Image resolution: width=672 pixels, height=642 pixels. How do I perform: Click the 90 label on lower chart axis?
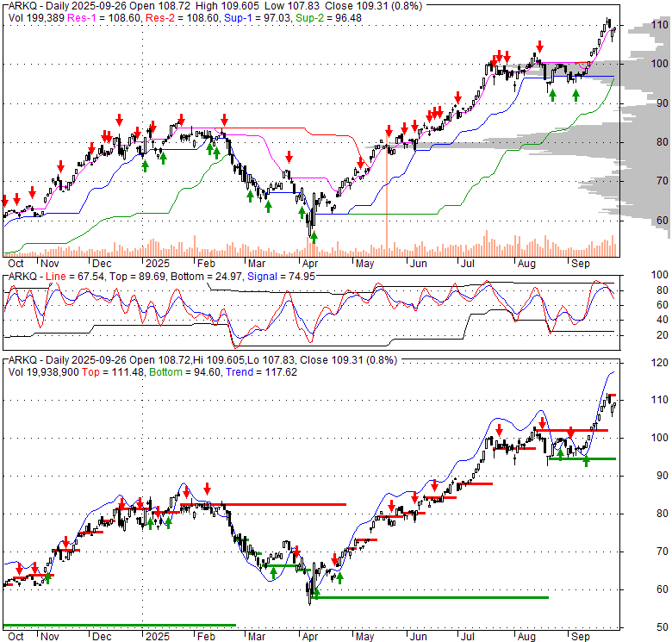click(x=663, y=476)
